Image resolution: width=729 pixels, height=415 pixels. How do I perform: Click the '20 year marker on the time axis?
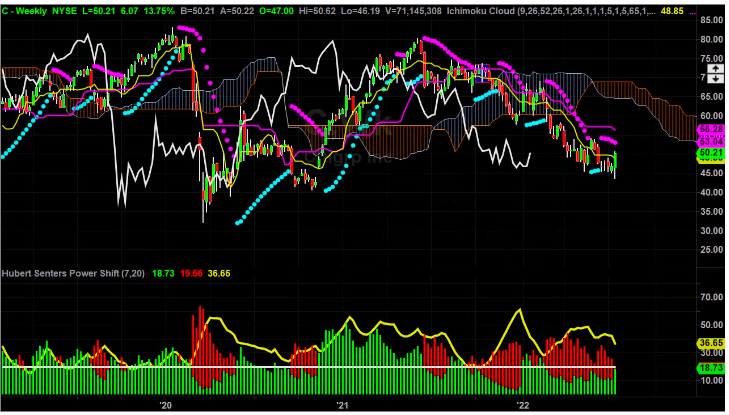(x=166, y=405)
